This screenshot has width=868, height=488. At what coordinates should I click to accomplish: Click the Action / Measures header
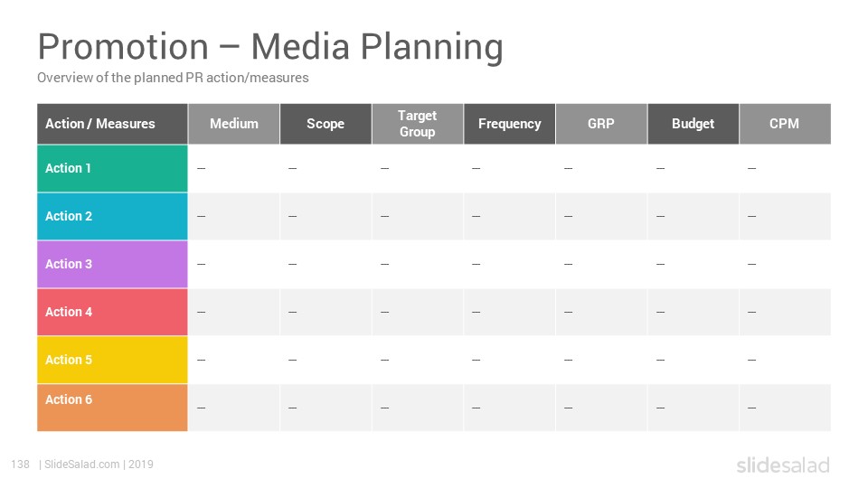112,124
